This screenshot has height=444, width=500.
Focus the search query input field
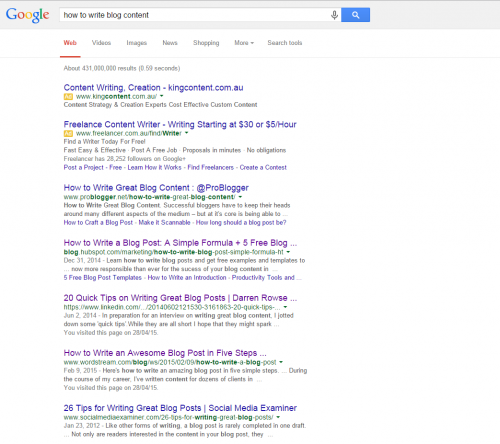(195, 15)
